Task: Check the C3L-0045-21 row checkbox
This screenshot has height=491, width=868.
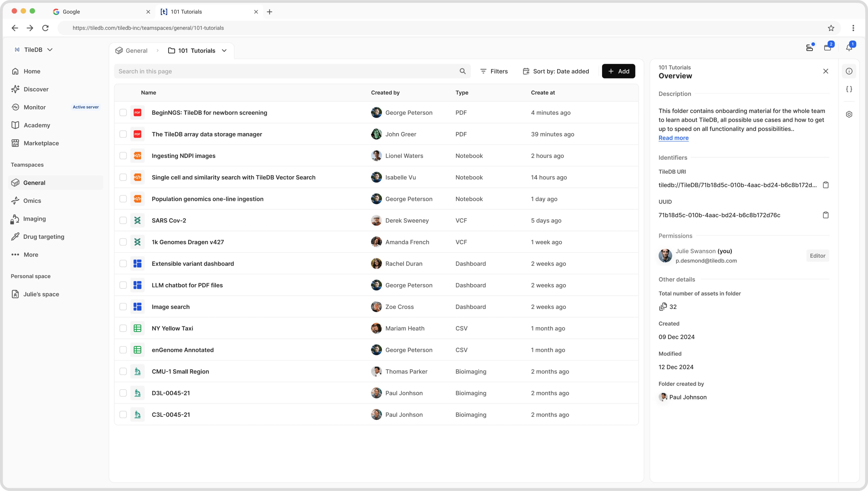Action: [123, 415]
